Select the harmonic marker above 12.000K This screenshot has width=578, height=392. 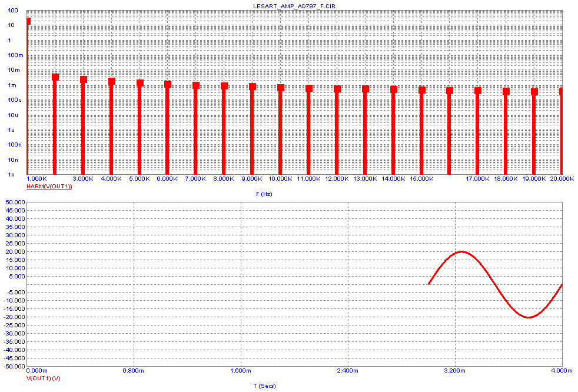(x=337, y=88)
